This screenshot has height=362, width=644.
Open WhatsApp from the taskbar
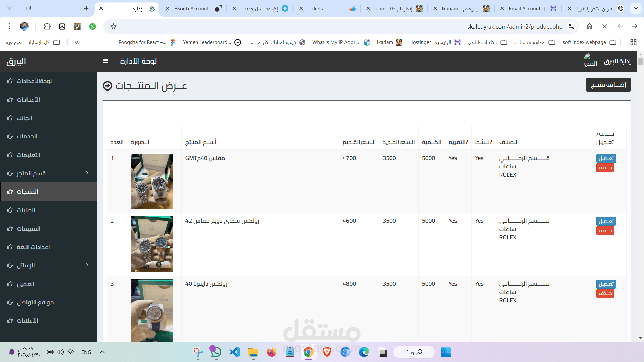(216, 352)
